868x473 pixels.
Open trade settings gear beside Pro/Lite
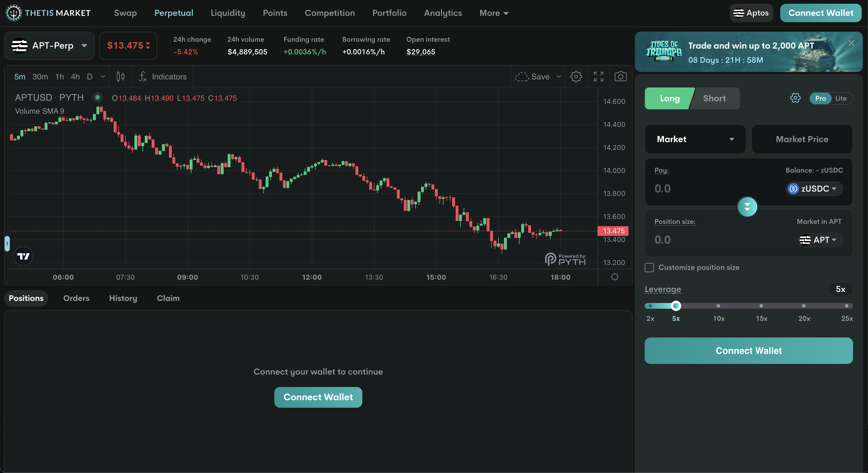795,98
